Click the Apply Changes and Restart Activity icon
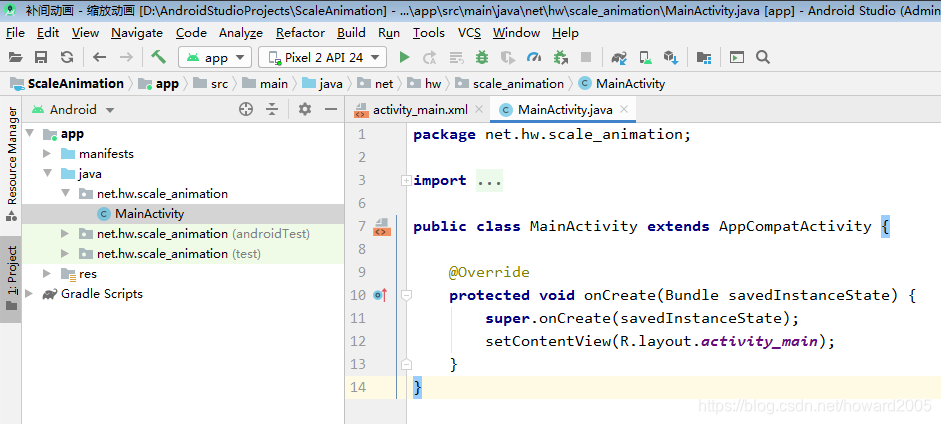Screen dimensions: 941x424 pyautogui.click(x=430, y=58)
